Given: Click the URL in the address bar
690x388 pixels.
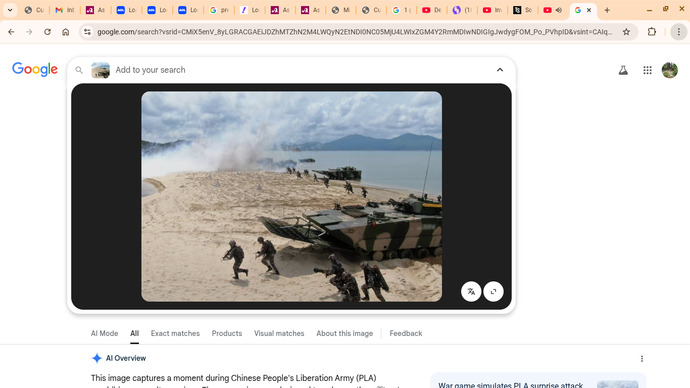Looking at the screenshot, I should pos(354,32).
